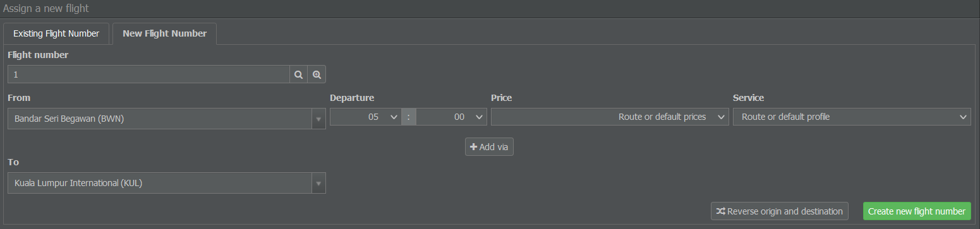Click the magnifier-plus advanced search icon
Viewport: 980px width, 229px height.
[317, 74]
